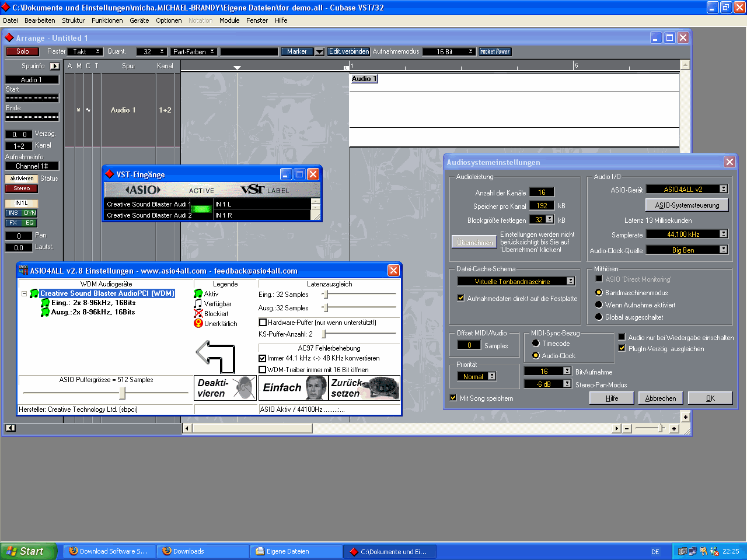Image resolution: width=747 pixels, height=560 pixels.
Task: Select Bandmaschinenmodus radio option
Action: (x=599, y=292)
